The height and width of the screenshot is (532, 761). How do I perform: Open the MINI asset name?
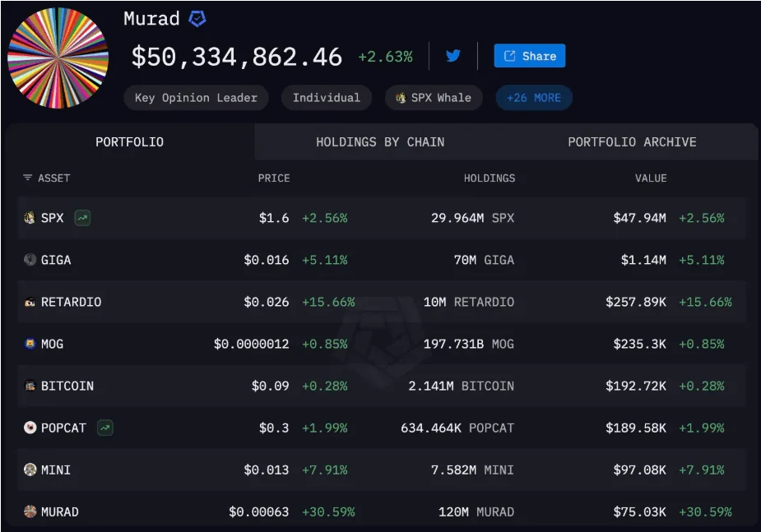pyautogui.click(x=56, y=470)
